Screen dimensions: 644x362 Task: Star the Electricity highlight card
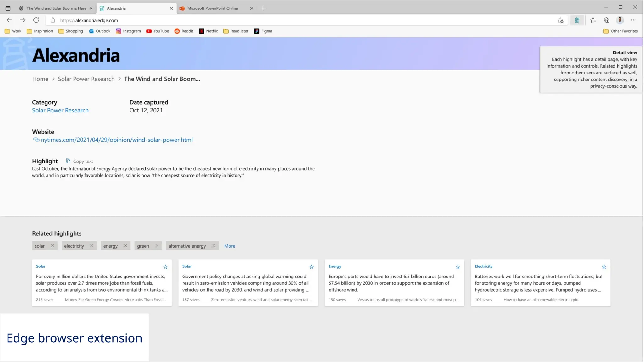tap(604, 267)
